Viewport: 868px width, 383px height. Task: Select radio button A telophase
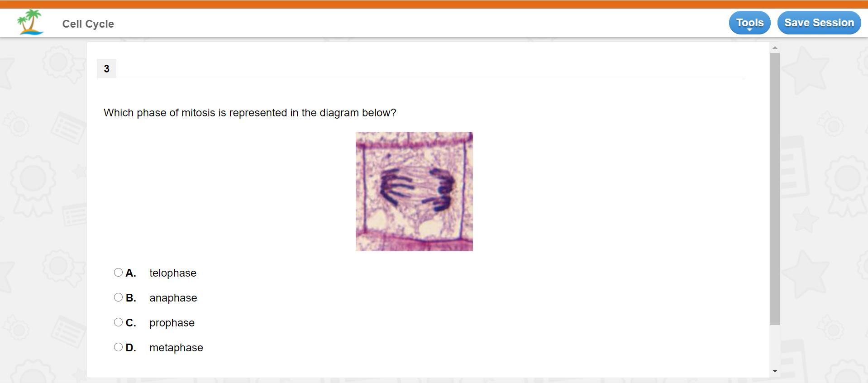118,273
